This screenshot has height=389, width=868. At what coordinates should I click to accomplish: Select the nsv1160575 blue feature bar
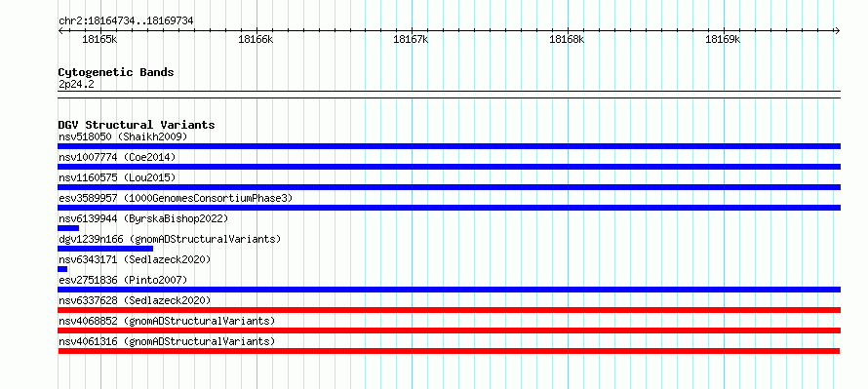(x=449, y=187)
